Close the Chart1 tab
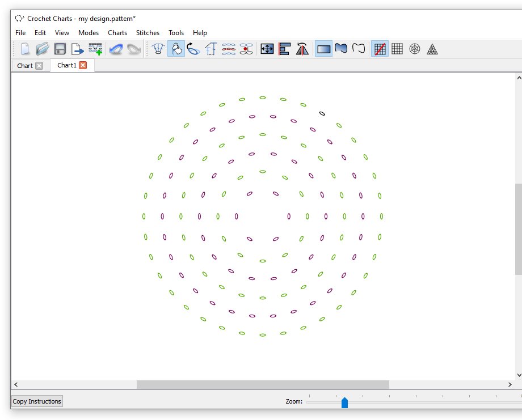The width and height of the screenshot is (522, 420). coord(83,65)
